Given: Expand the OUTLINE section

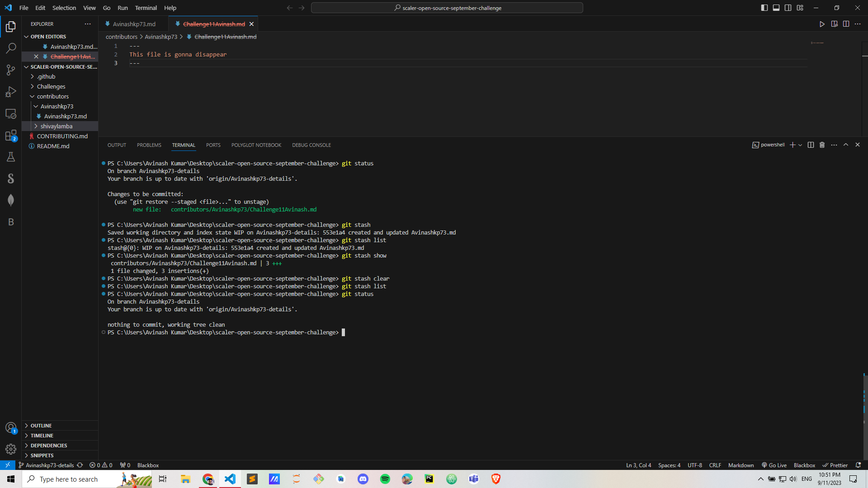Looking at the screenshot, I should pos(41,425).
